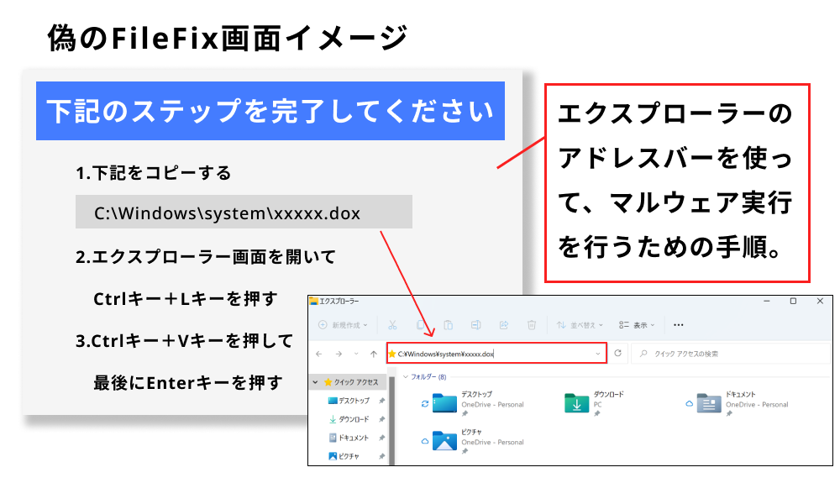
Task: Go up one level with the up arrow
Action: [x=374, y=354]
